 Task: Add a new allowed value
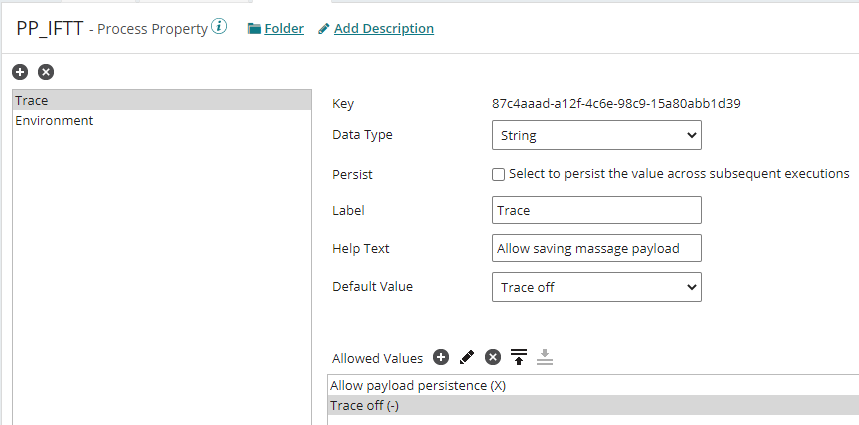[x=441, y=357]
